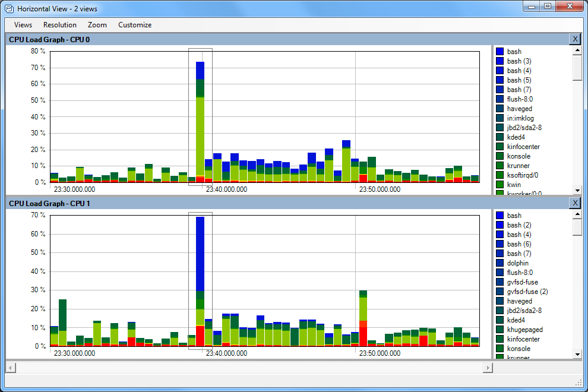Click the Horizontal View window title icon
Viewport: 588px width, 392px height.
tap(9, 9)
